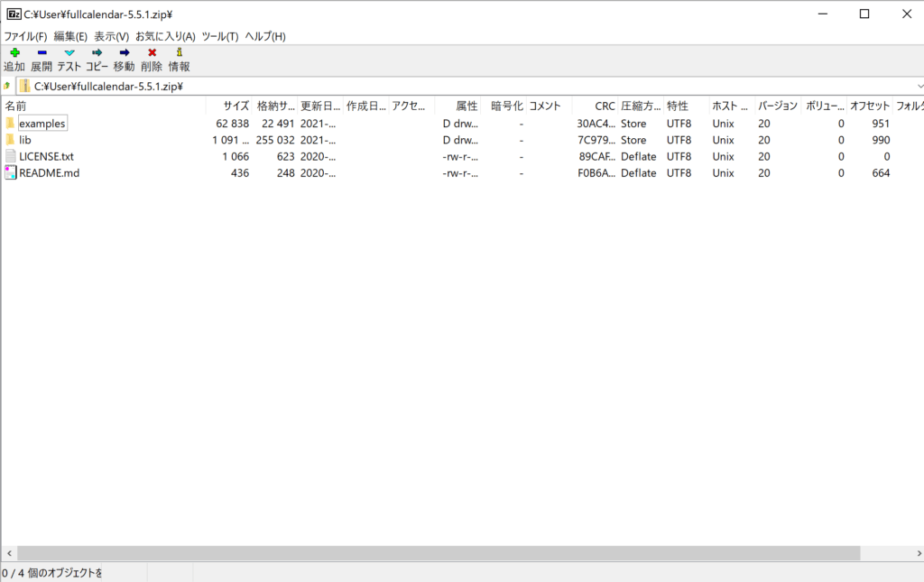Click the red Delete (削除) toolbar icon

[x=152, y=53]
